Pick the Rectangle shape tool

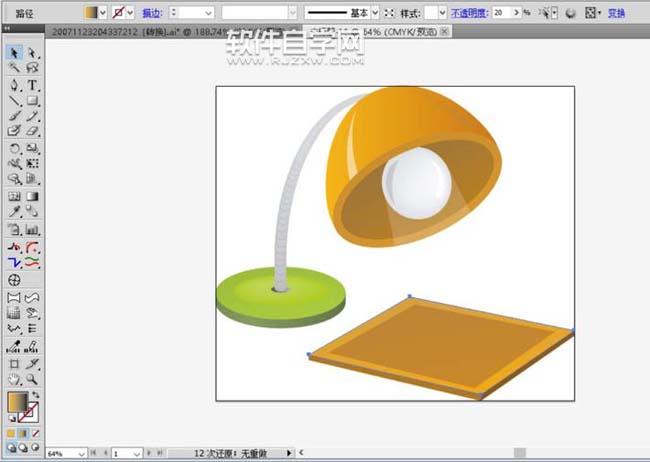click(32, 100)
